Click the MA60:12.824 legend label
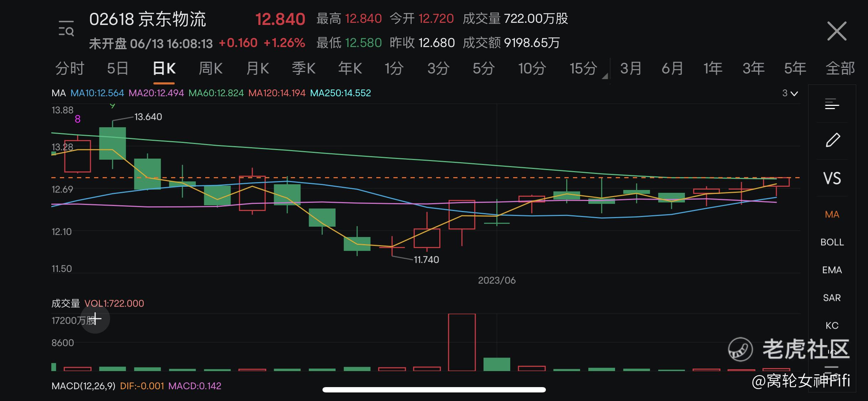868x401 pixels. point(216,93)
